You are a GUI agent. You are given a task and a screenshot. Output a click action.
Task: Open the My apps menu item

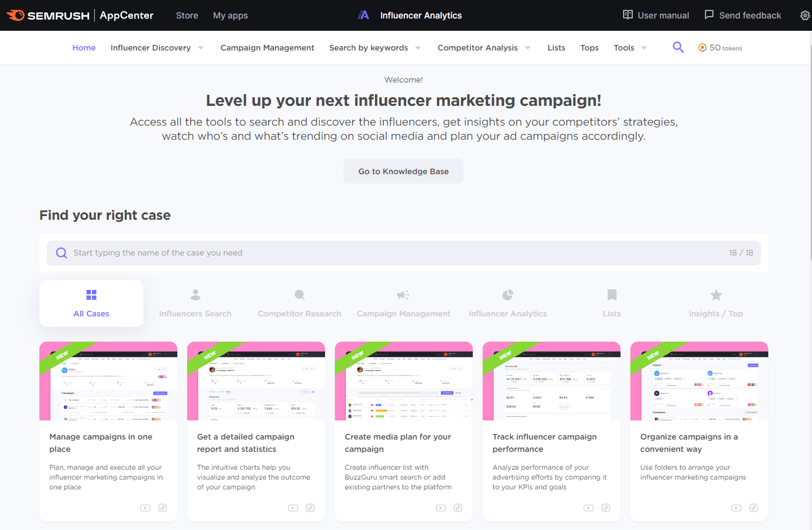point(230,15)
